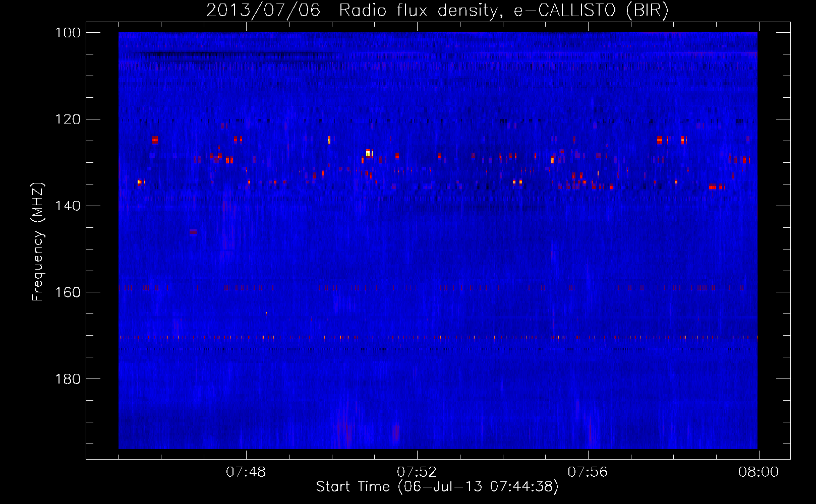Click the 08:00 time tick label
The width and height of the screenshot is (816, 504).
pos(759,472)
